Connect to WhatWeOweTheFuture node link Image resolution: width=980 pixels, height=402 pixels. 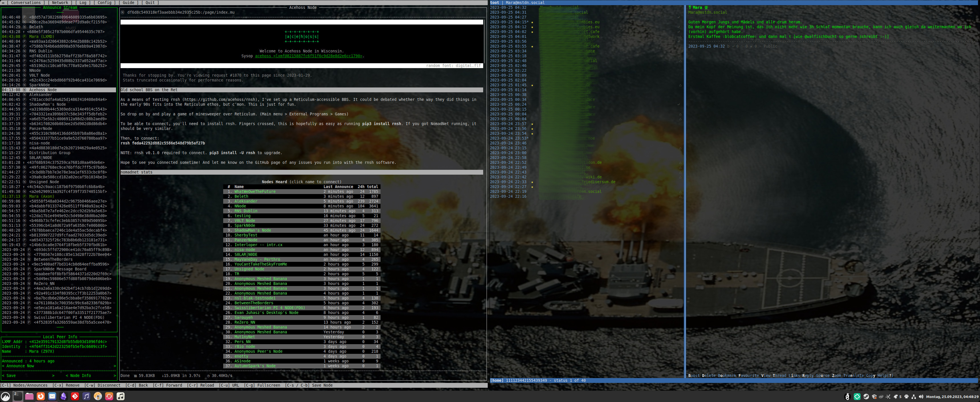pyautogui.click(x=255, y=192)
